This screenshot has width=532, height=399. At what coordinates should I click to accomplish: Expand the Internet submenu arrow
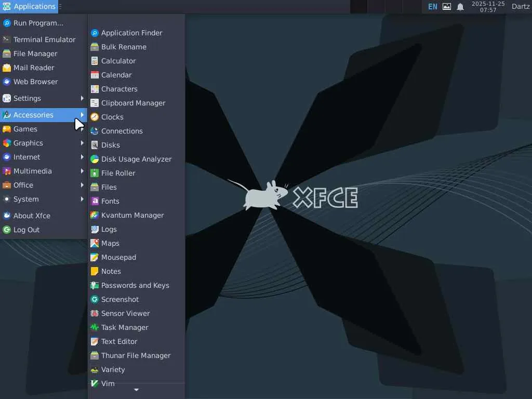pos(82,157)
